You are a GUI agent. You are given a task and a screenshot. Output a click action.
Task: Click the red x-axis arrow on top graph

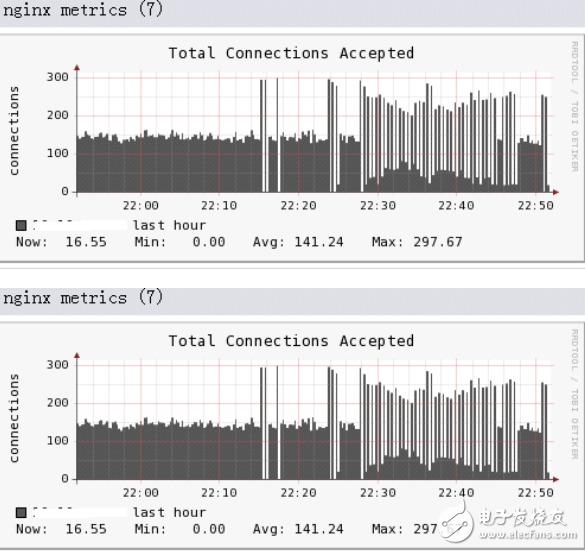[556, 192]
